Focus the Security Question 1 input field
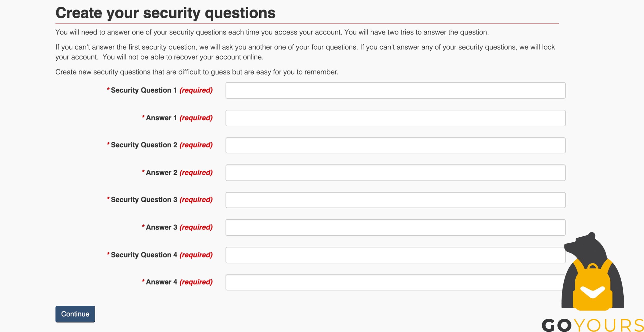The image size is (644, 332). 395,90
